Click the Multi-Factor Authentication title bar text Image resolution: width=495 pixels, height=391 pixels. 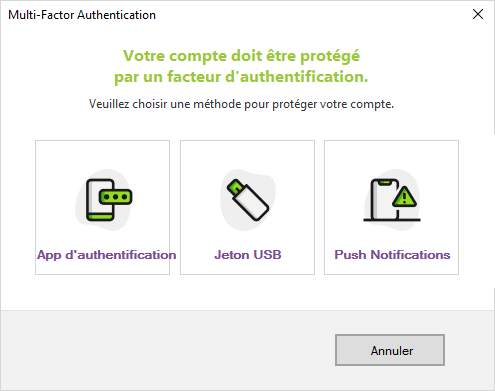[82, 15]
